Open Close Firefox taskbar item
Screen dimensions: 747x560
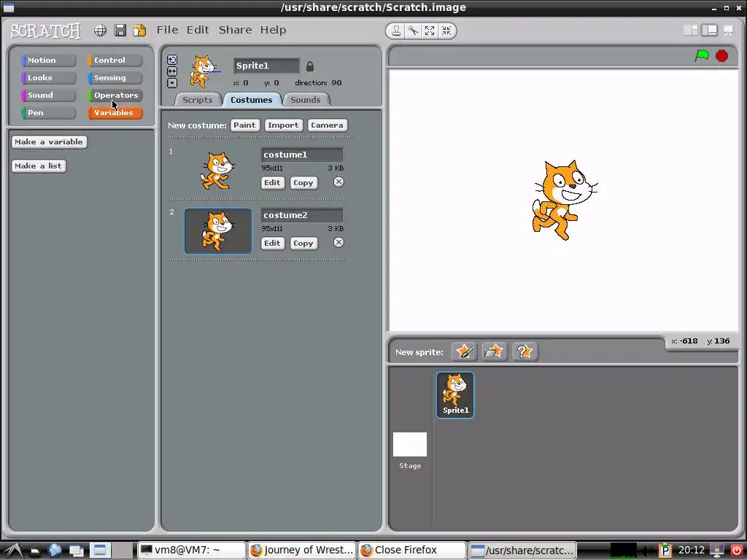[x=412, y=550]
